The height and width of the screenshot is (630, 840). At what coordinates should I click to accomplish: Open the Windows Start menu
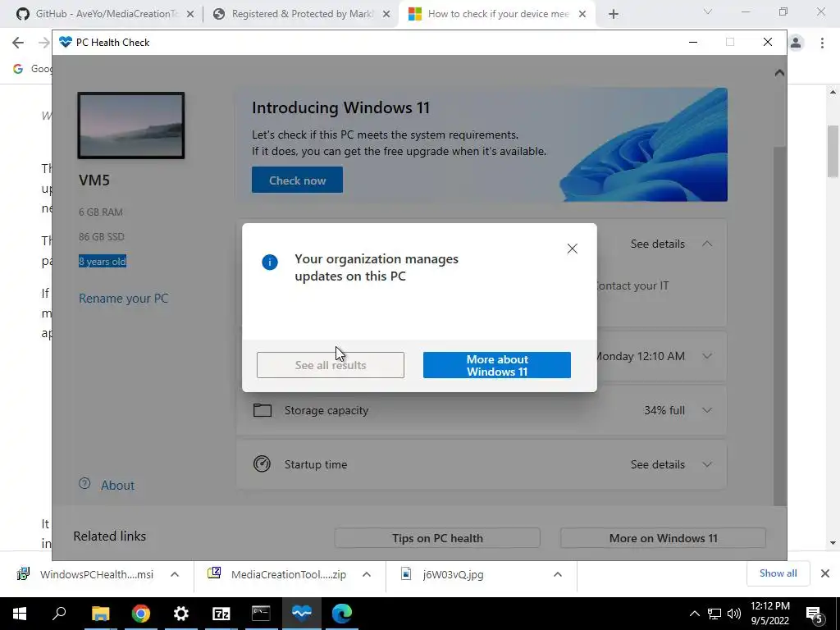point(20,614)
